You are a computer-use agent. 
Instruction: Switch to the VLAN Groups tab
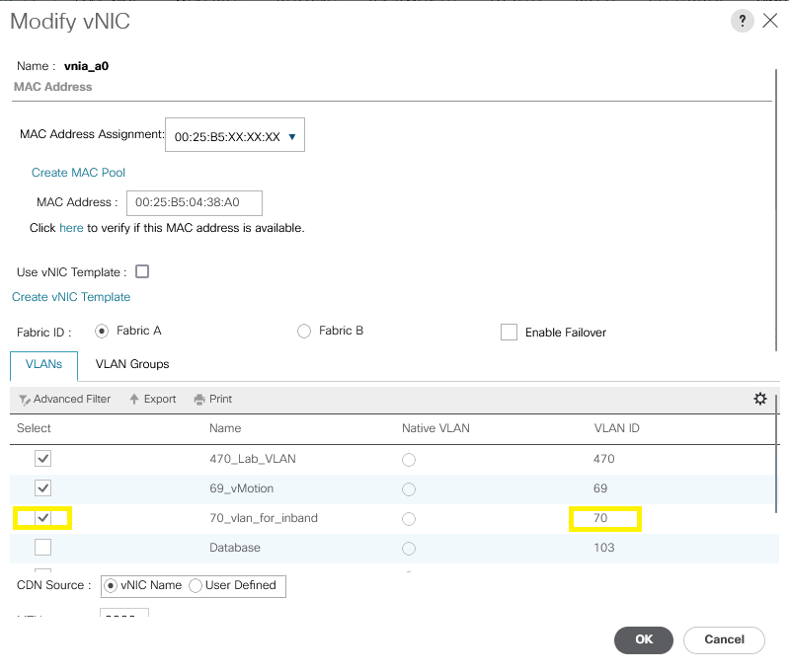132,364
